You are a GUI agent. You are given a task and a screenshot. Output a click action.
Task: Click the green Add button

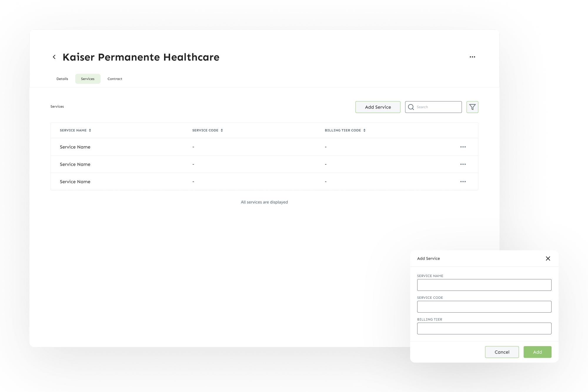[537, 352]
